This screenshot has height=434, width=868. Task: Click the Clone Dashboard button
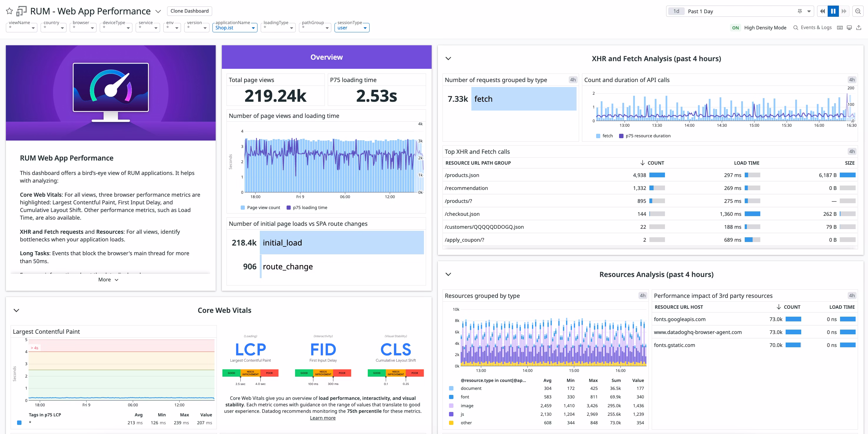tap(189, 11)
